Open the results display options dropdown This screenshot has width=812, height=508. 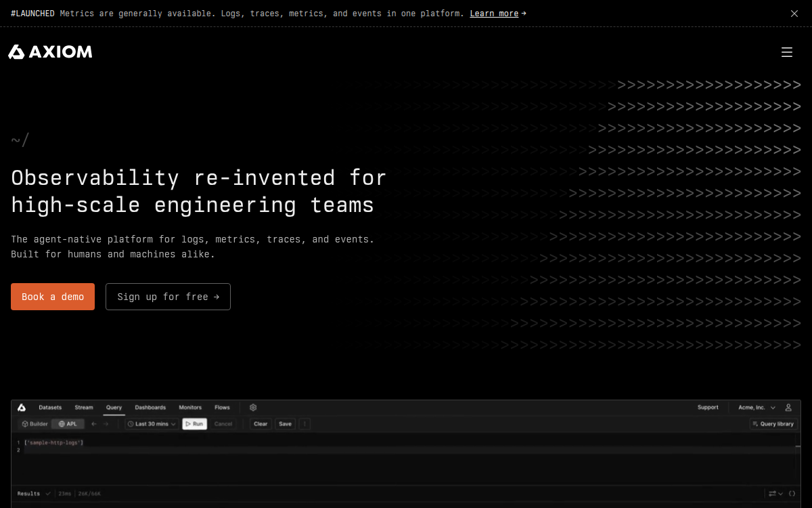(x=775, y=494)
